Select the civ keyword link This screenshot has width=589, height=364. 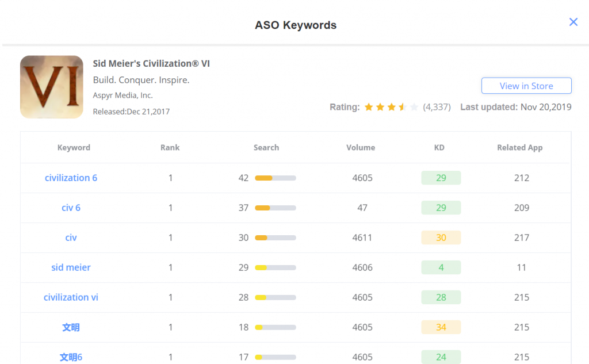coord(71,237)
